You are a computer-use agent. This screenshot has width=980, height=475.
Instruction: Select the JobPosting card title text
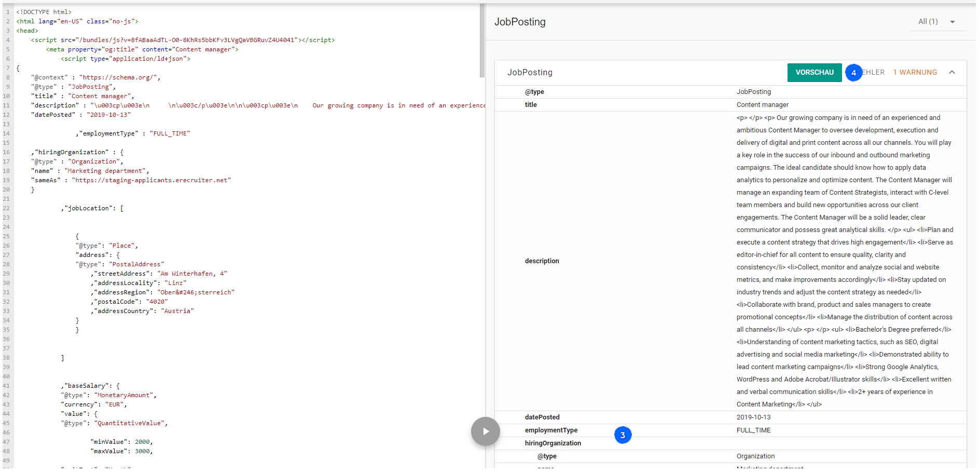(x=530, y=73)
